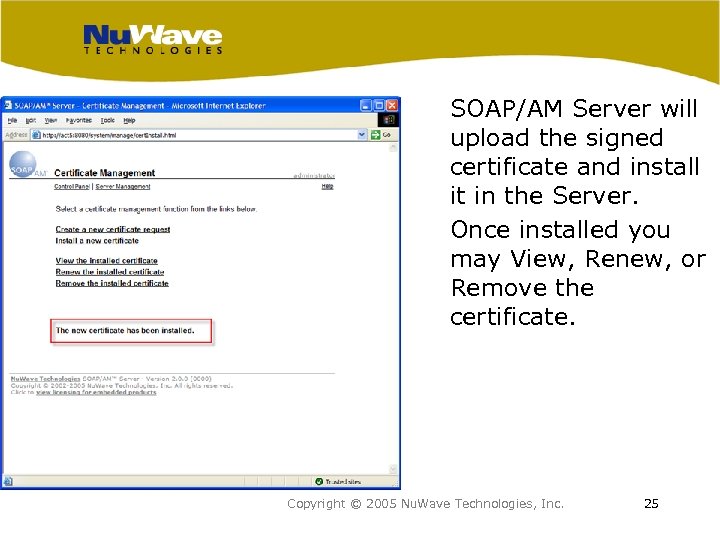Click the page icon in address bar
Screen dimensions: 720x540
click(x=36, y=135)
